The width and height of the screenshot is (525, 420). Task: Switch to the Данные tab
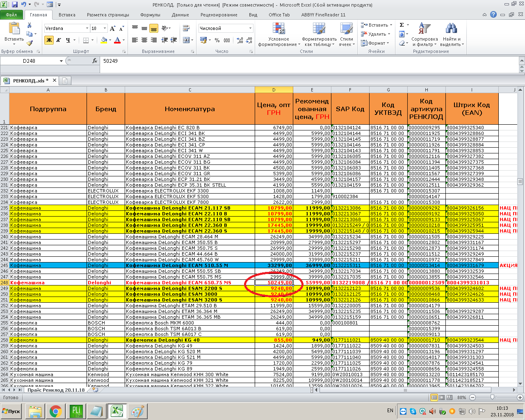(x=180, y=15)
